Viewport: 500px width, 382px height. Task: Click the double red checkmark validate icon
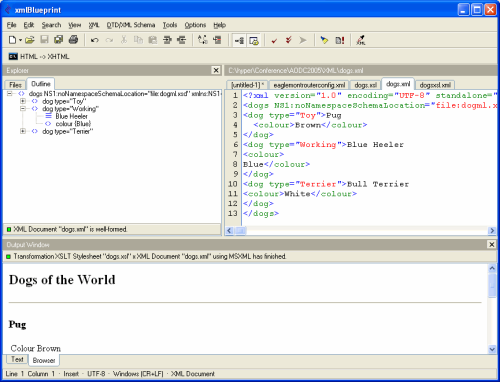289,40
